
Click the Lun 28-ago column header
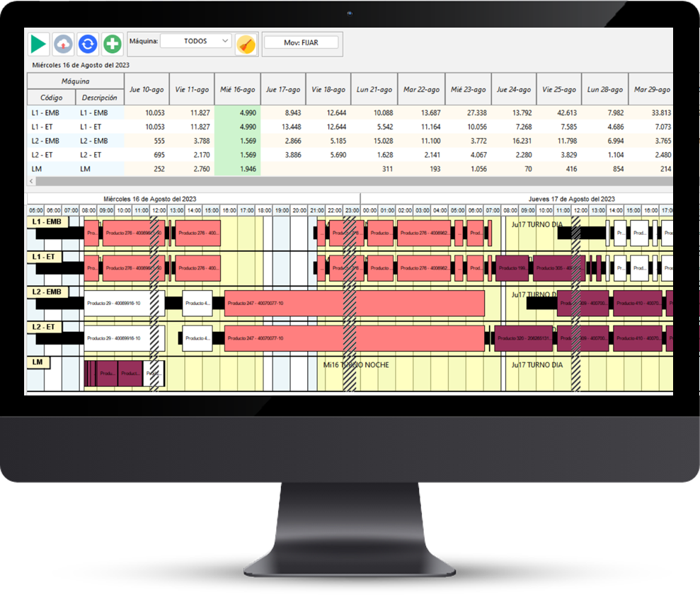click(x=604, y=90)
